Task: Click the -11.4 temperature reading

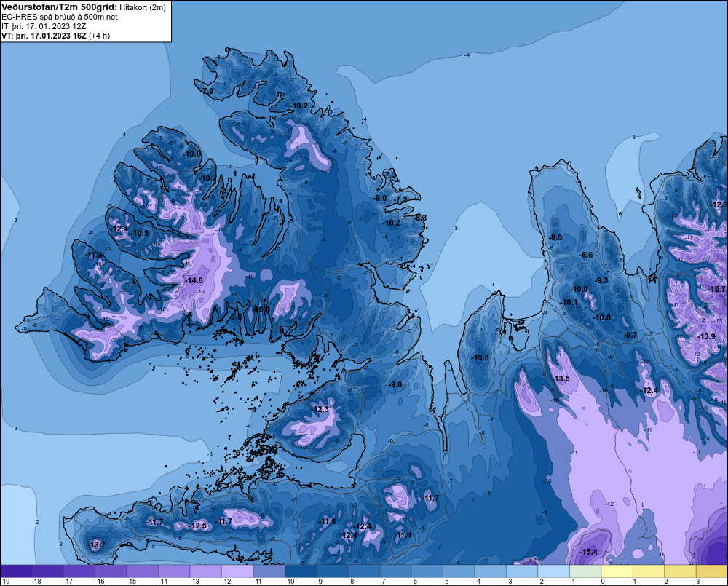Action: [403, 535]
